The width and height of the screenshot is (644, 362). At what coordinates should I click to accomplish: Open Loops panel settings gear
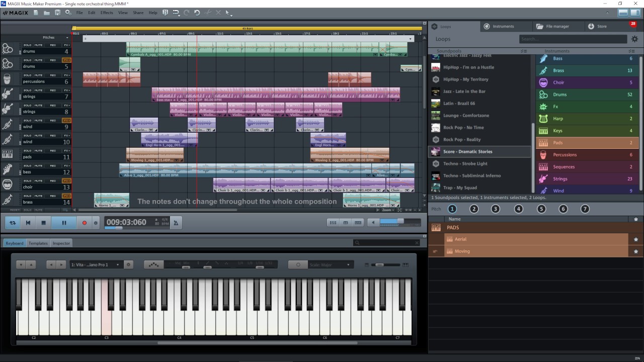(x=634, y=39)
